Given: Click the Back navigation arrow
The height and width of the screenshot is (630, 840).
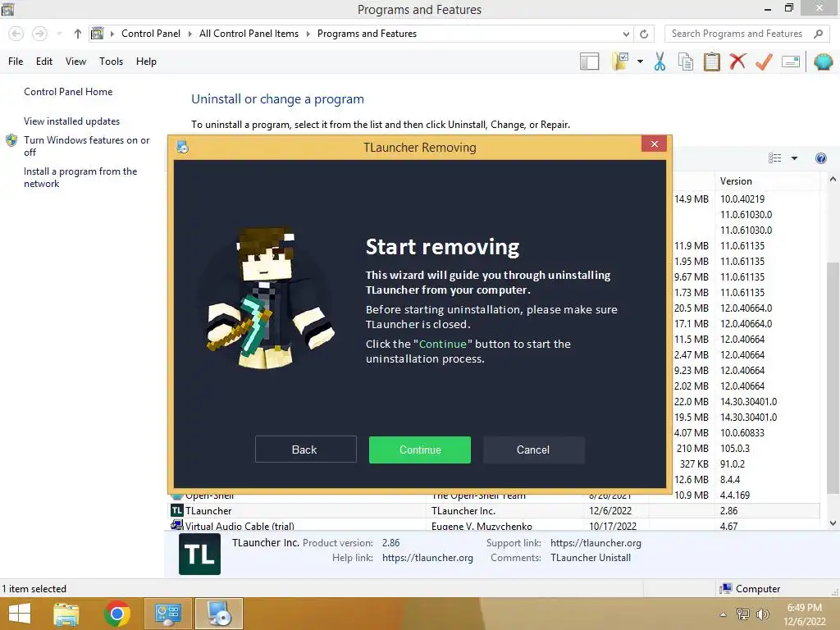Looking at the screenshot, I should coord(16,34).
